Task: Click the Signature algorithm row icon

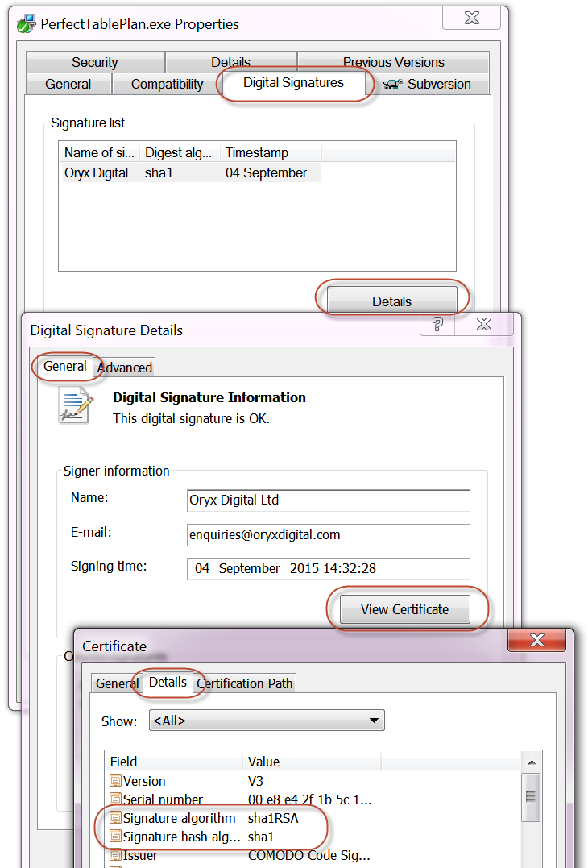Action: tap(115, 818)
